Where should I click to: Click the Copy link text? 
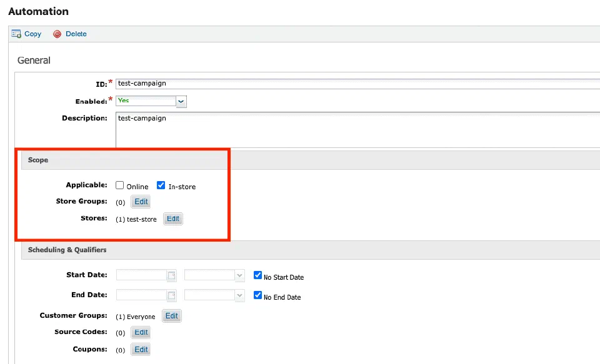coord(33,34)
